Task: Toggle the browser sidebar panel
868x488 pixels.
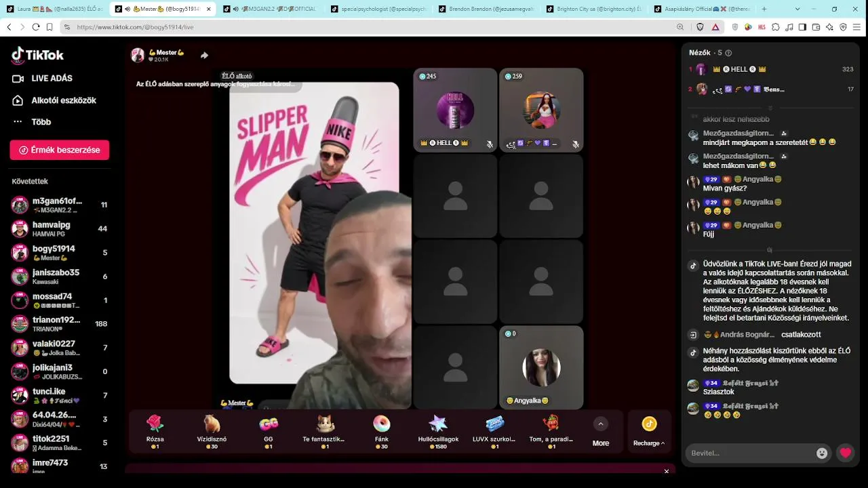Action: coord(802,27)
